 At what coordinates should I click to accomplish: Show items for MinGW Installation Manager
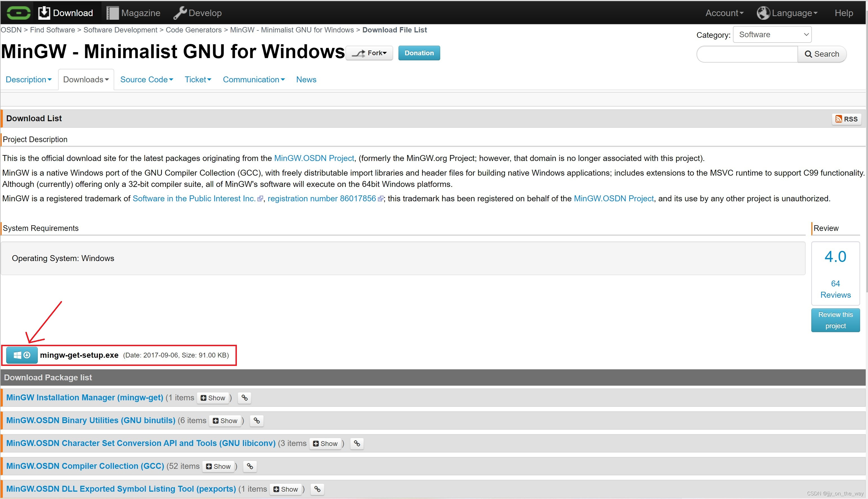point(213,398)
